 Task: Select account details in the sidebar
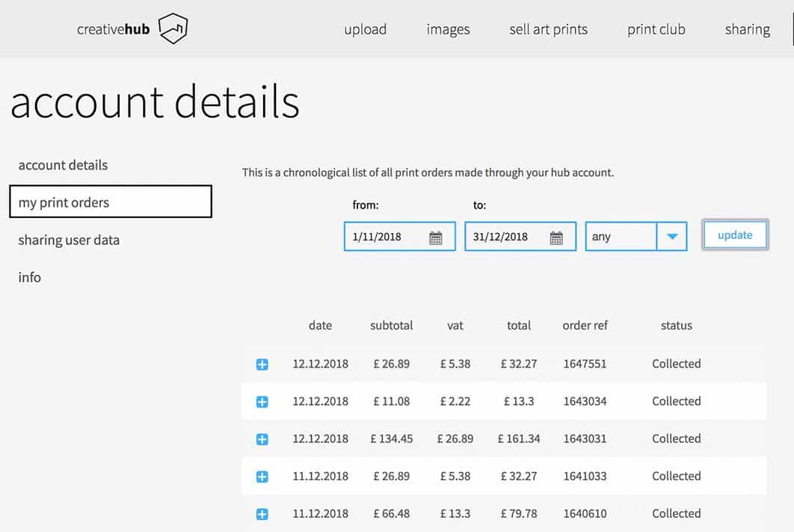pyautogui.click(x=63, y=165)
